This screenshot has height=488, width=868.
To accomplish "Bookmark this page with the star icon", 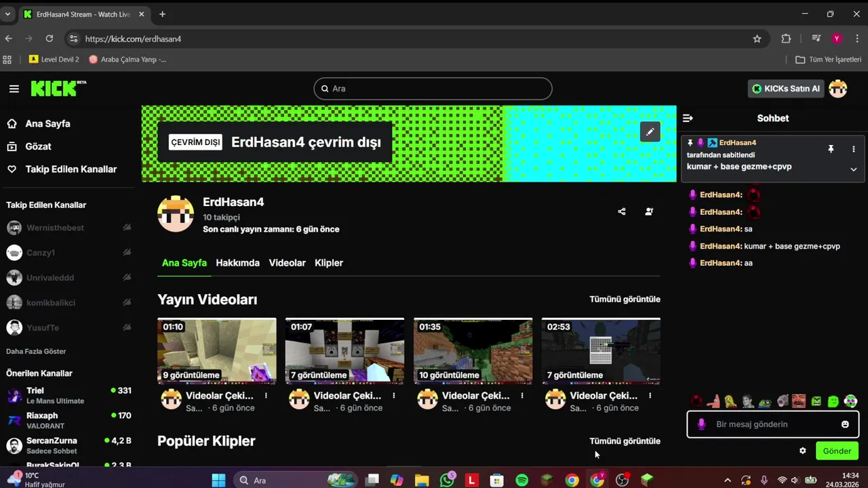I will point(757,39).
